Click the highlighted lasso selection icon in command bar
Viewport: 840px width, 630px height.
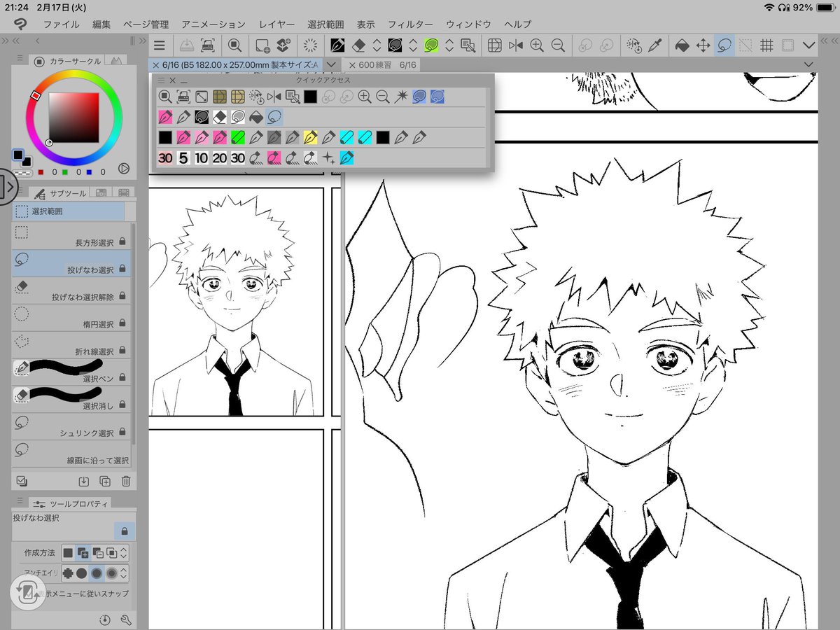click(x=724, y=45)
